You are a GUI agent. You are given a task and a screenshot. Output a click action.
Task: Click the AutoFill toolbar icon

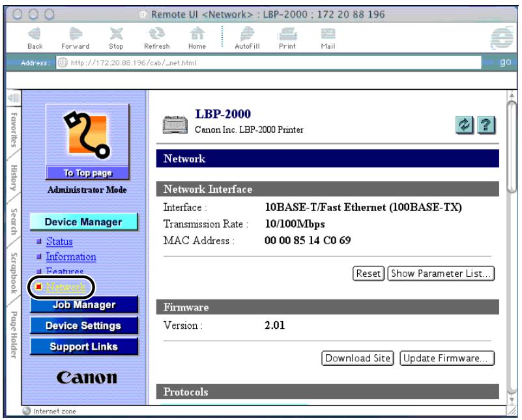click(247, 34)
